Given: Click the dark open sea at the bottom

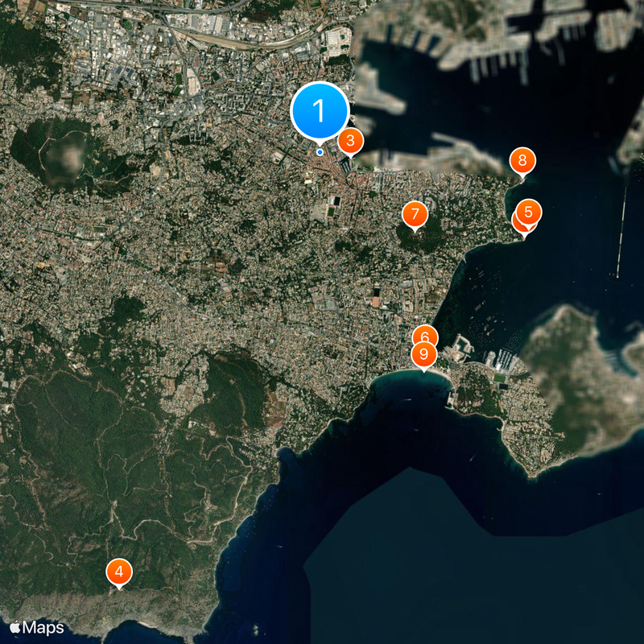Looking at the screenshot, I should click(x=451, y=563).
